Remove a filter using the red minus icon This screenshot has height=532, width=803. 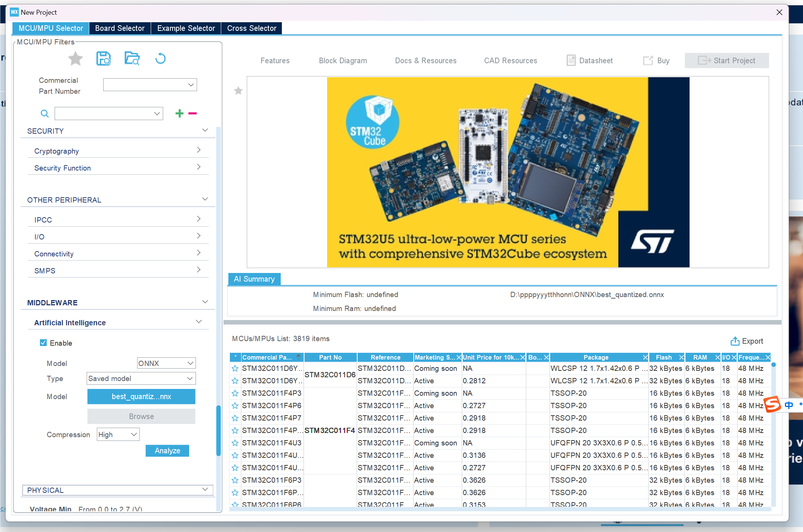click(193, 113)
